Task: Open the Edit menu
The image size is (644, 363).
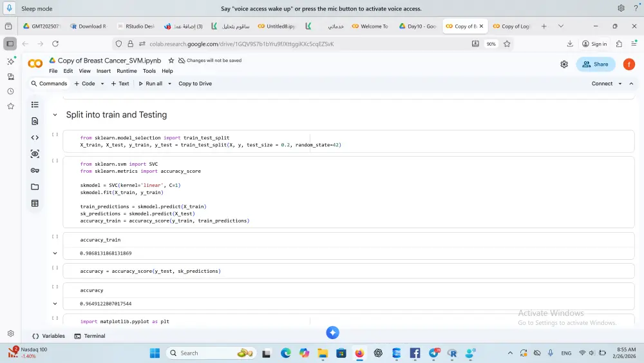Action: click(68, 71)
